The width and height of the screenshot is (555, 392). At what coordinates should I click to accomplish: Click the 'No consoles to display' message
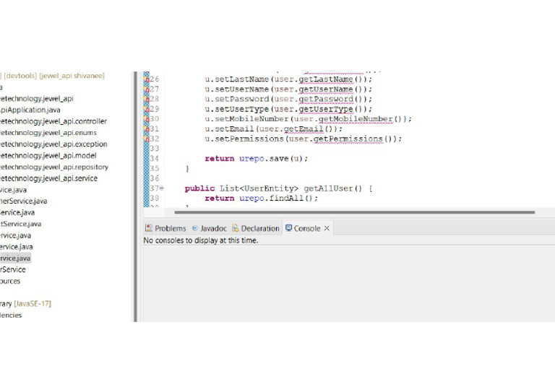pos(201,240)
